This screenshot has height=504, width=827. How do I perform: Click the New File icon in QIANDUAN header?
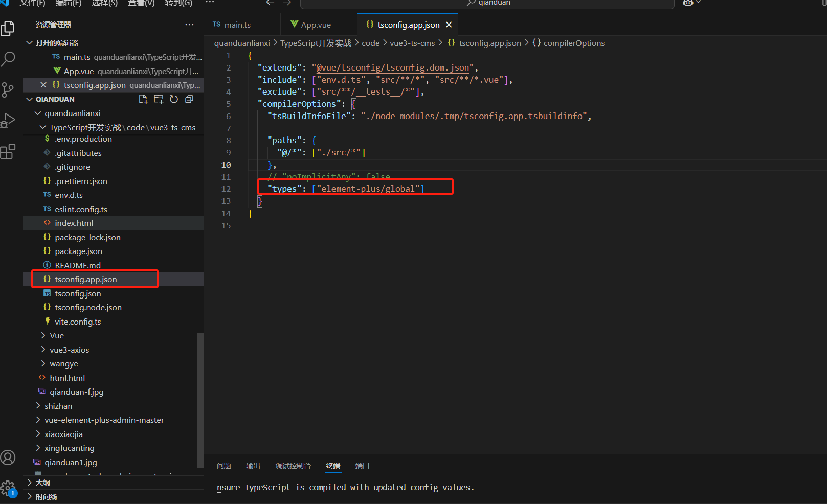coord(143,99)
